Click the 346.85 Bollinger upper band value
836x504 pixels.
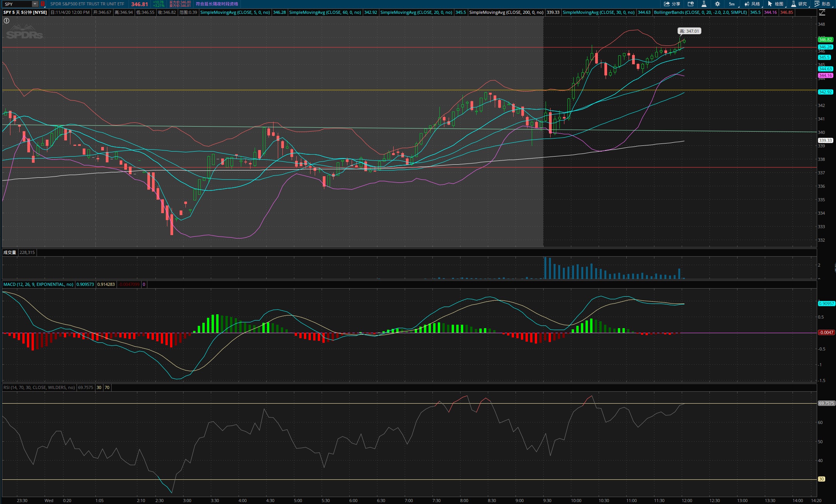coord(786,12)
